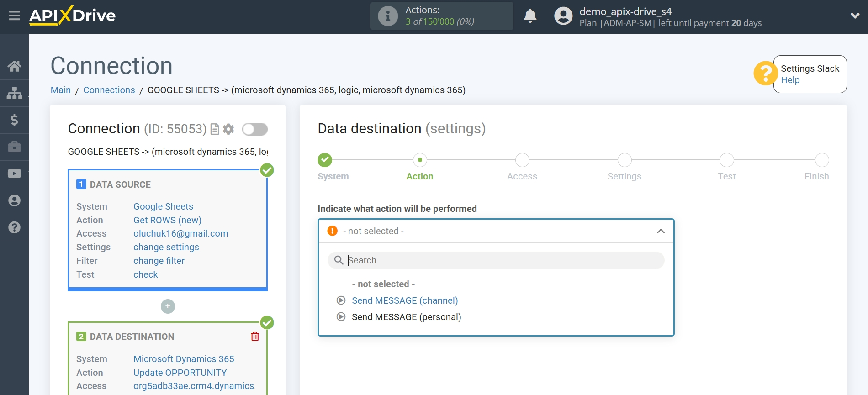This screenshot has width=868, height=395.
Task: Open the Microsoft Dynamics 365 system link
Action: 184,359
